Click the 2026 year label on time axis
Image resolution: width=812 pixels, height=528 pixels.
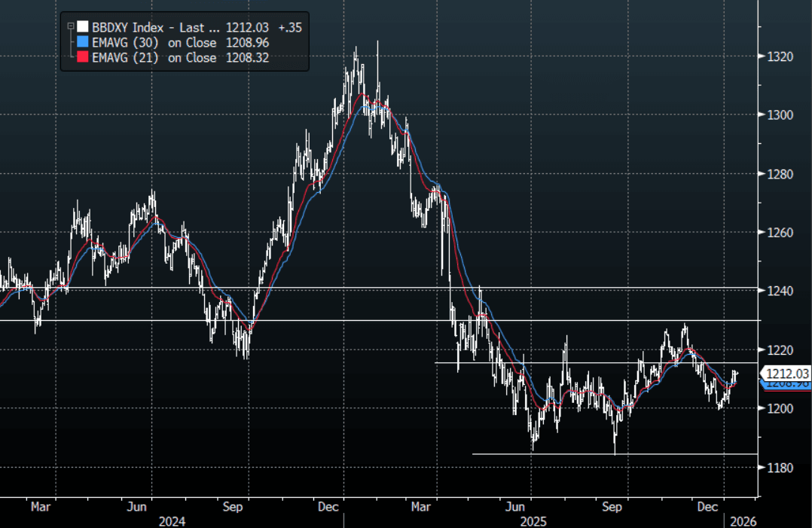[742, 520]
